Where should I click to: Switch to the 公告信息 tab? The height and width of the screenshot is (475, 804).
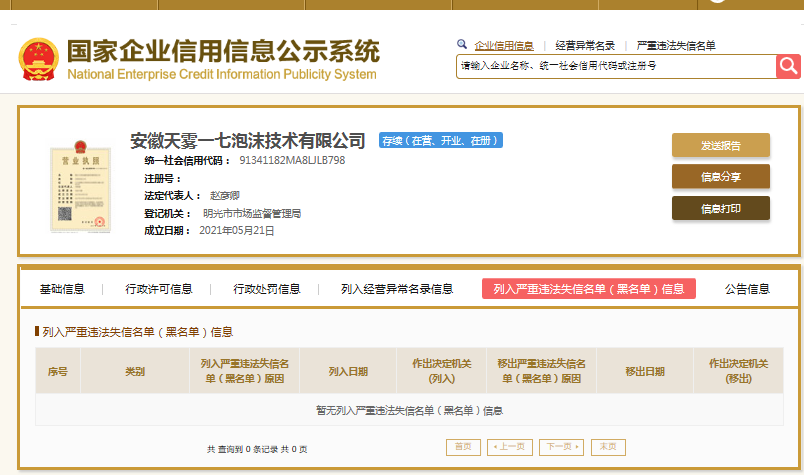coord(747,289)
